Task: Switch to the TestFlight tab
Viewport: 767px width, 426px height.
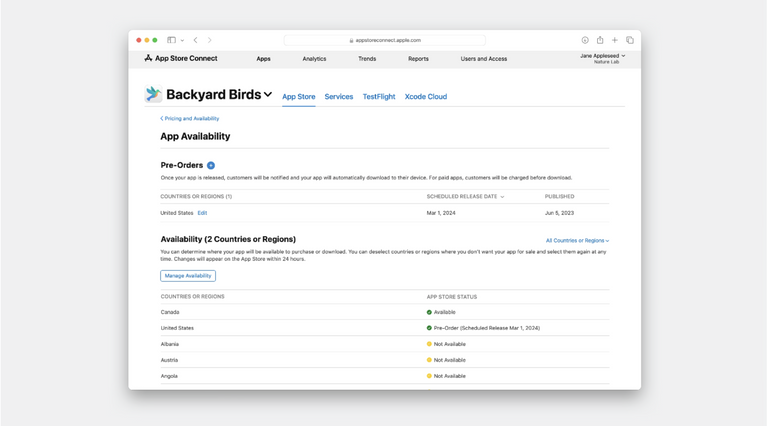Action: click(x=379, y=97)
